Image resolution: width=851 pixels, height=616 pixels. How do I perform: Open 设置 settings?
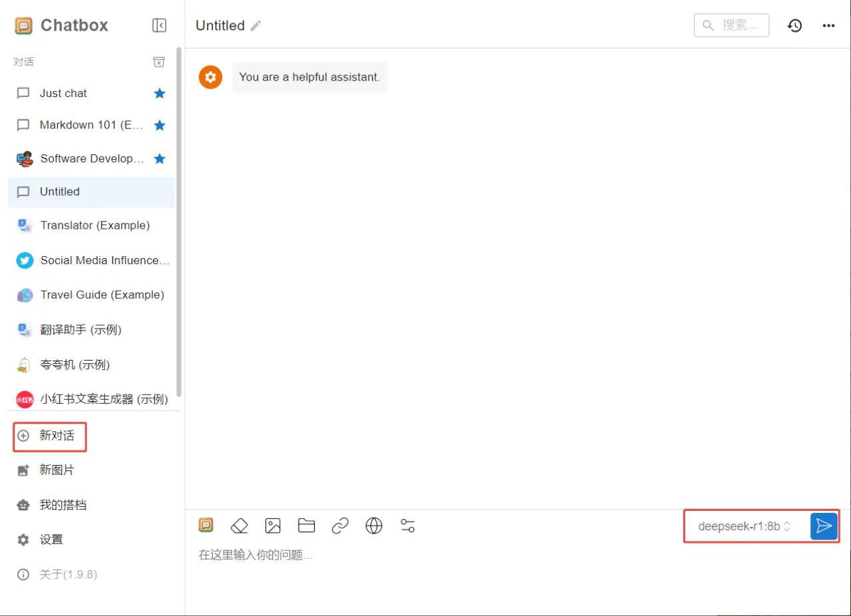pyautogui.click(x=91, y=539)
